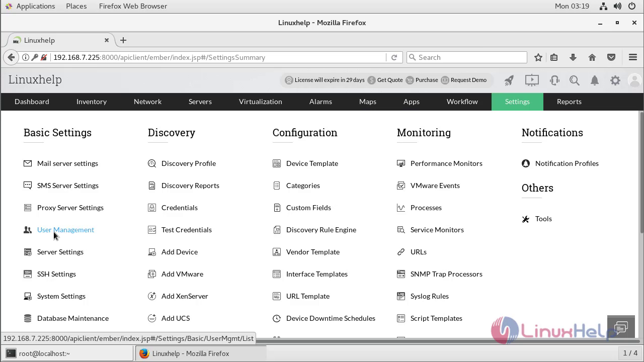Image resolution: width=644 pixels, height=362 pixels.
Task: Click the rocket quick-start icon
Action: tap(509, 80)
